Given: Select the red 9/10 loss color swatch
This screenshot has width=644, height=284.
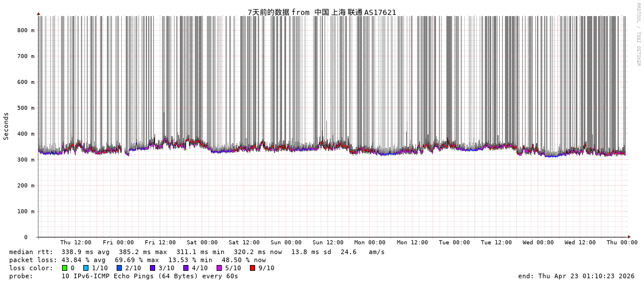Looking at the screenshot, I should coord(253,268).
